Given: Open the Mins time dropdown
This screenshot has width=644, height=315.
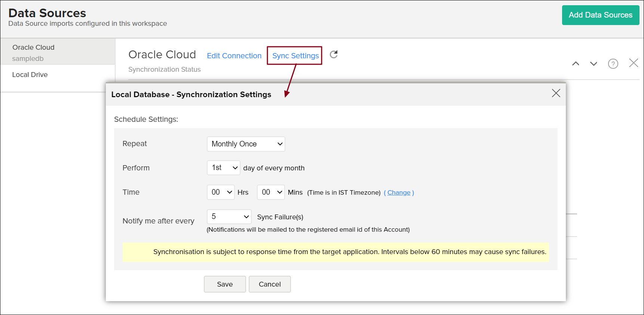Looking at the screenshot, I should pos(271,192).
